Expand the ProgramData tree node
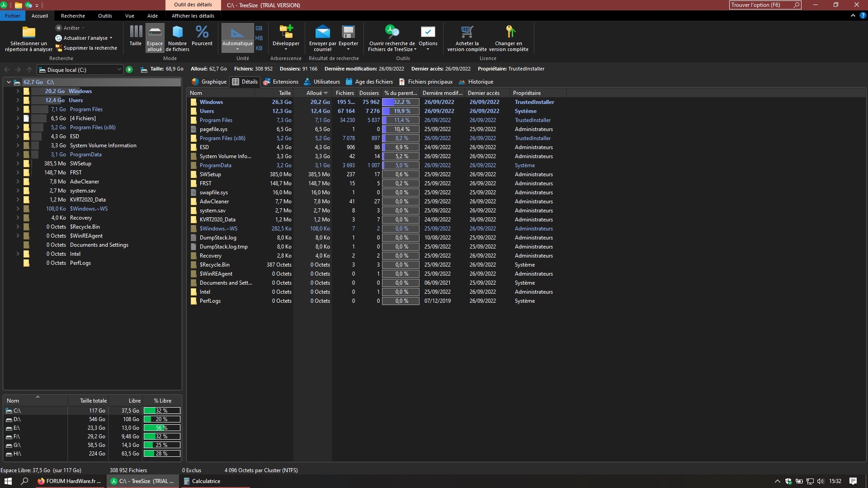Screen dimensions: 868x488 click(18, 155)
